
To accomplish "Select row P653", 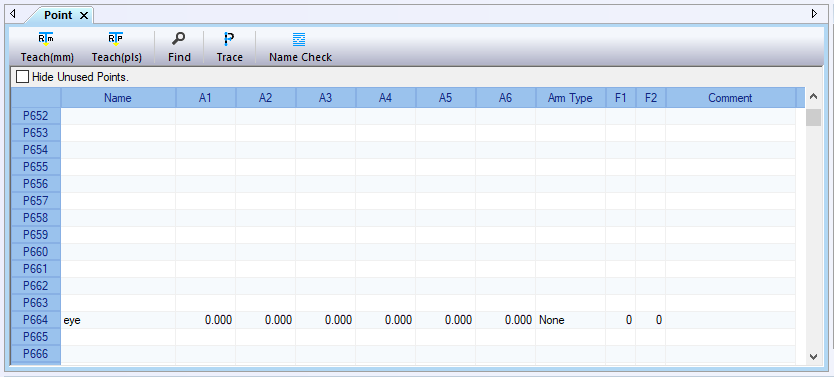I will coord(36,133).
